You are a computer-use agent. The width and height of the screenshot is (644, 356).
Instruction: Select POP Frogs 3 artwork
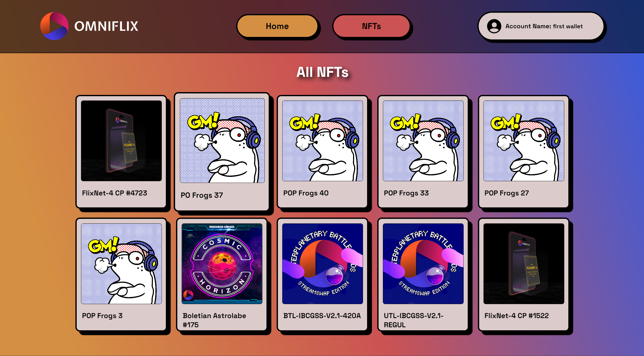pos(121,264)
